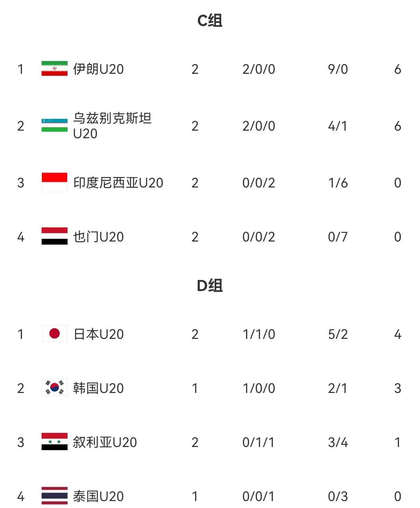Tap Japan's 1/1/0 win-draw-loss record
The height and width of the screenshot is (508, 420).
(259, 334)
